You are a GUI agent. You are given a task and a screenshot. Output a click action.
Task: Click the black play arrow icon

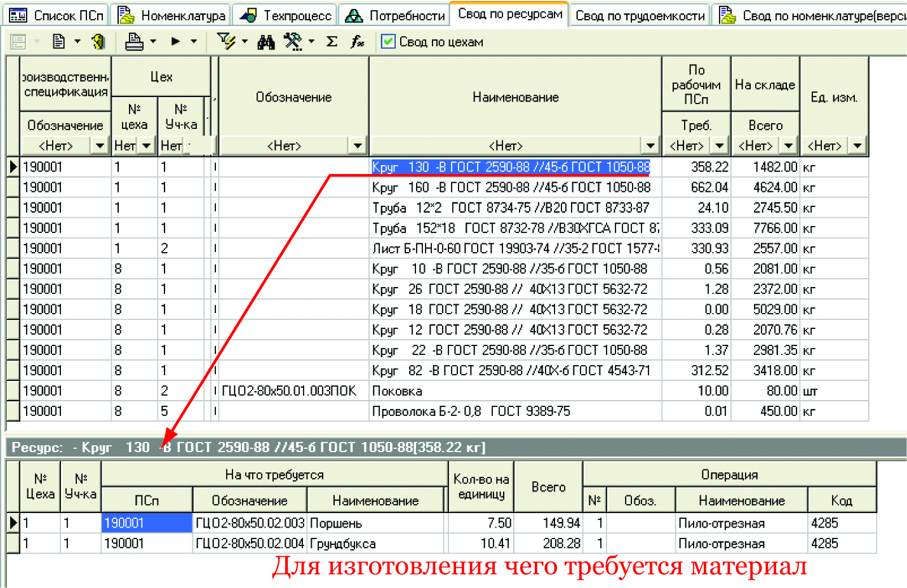(175, 42)
